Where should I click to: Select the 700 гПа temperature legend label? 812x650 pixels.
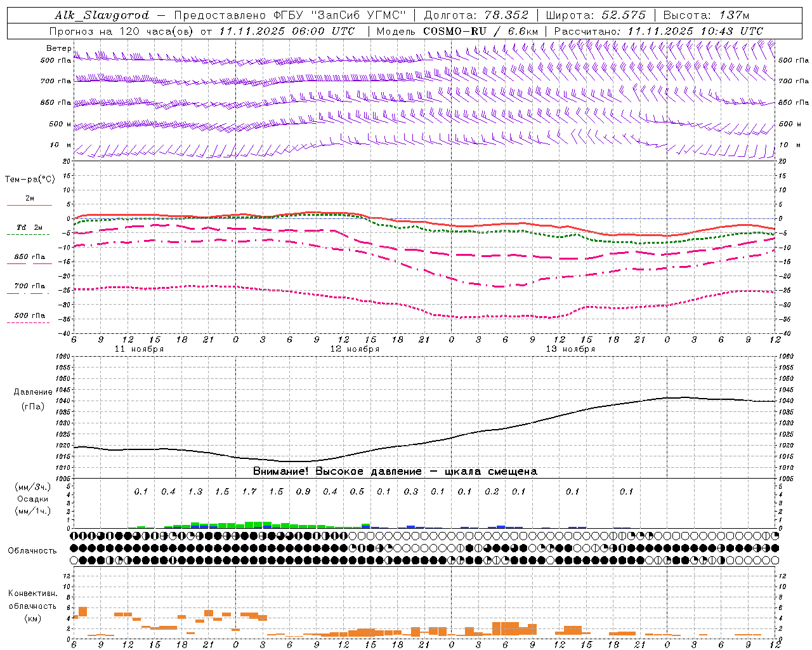pyautogui.click(x=30, y=286)
